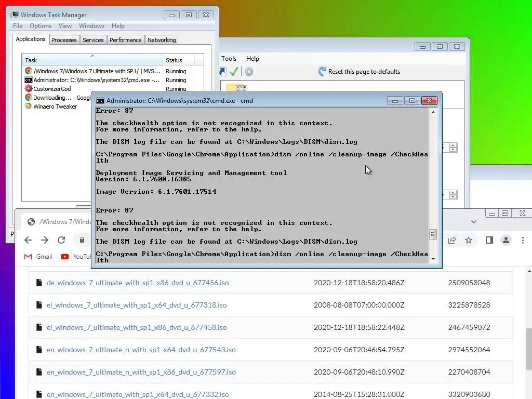Click the Chrome page vertical scrollbar thumb
The height and width of the screenshot is (399, 532).
click(529, 349)
